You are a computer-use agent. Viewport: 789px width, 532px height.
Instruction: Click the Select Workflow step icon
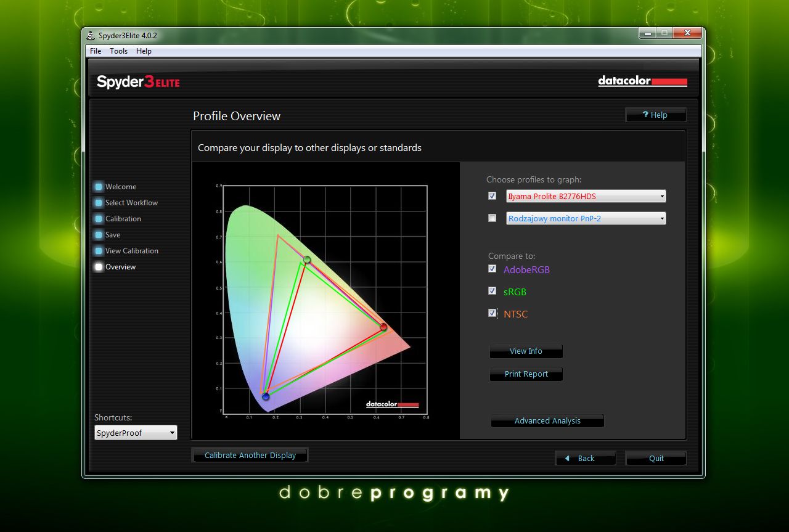point(99,203)
